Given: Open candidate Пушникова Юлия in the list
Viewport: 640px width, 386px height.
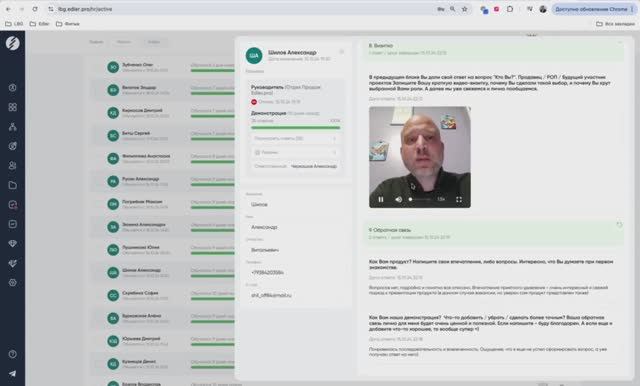Looking at the screenshot, I should 163,250.
